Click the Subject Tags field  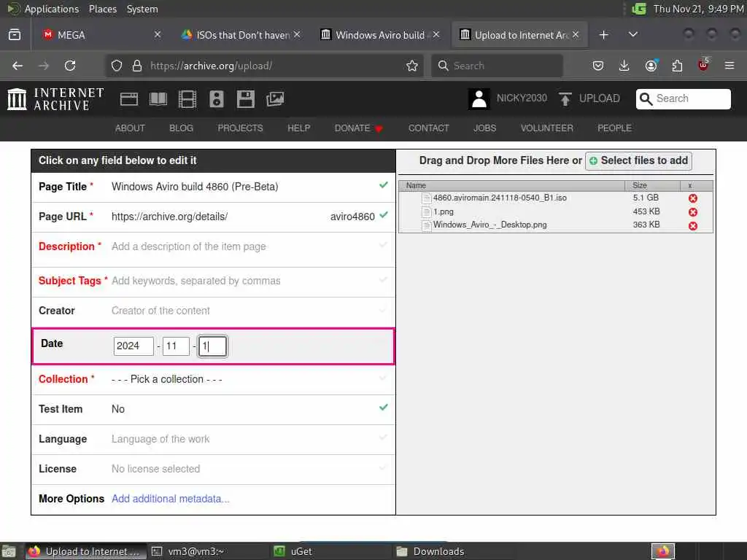pyautogui.click(x=214, y=282)
